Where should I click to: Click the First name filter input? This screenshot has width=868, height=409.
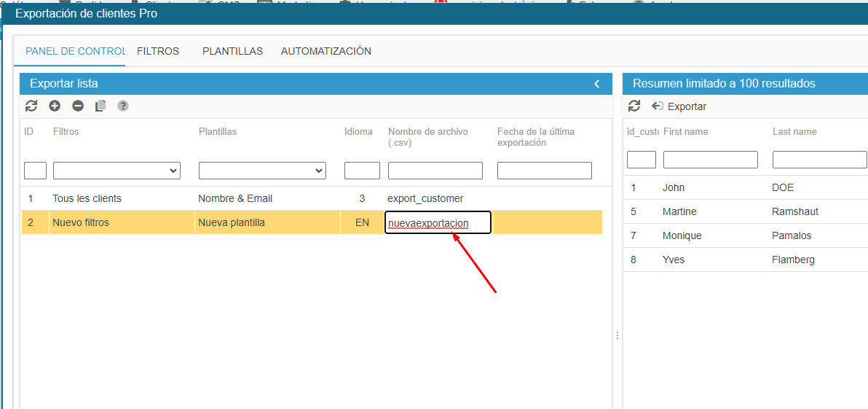click(710, 160)
